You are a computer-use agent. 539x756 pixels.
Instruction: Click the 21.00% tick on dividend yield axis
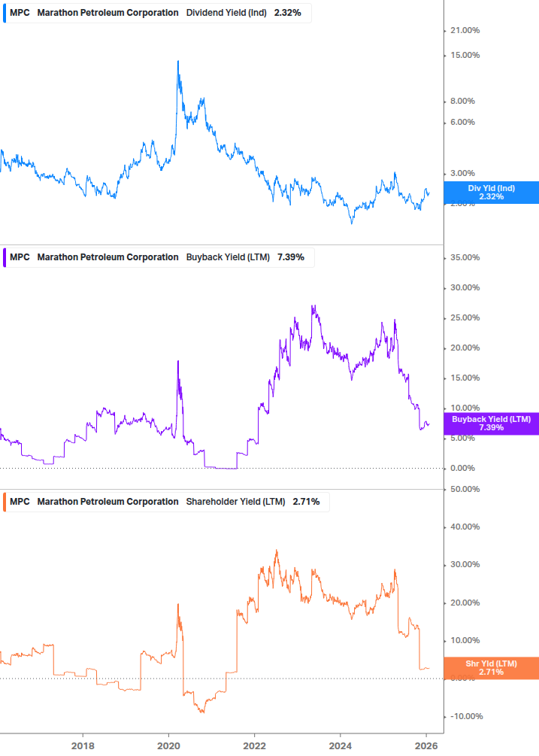point(464,31)
